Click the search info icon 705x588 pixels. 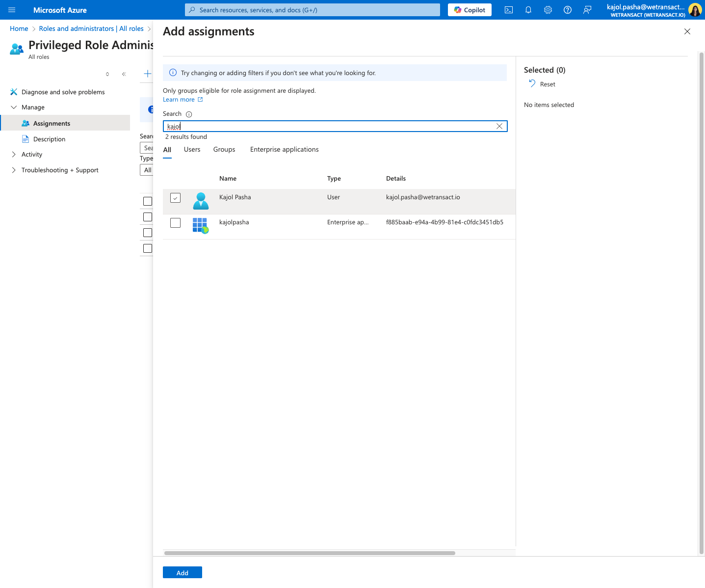[x=189, y=114]
